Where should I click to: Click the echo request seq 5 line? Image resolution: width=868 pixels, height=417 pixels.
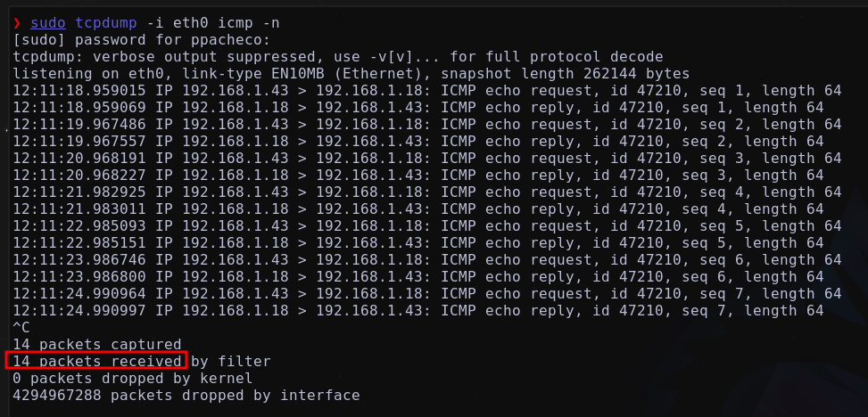click(x=426, y=226)
